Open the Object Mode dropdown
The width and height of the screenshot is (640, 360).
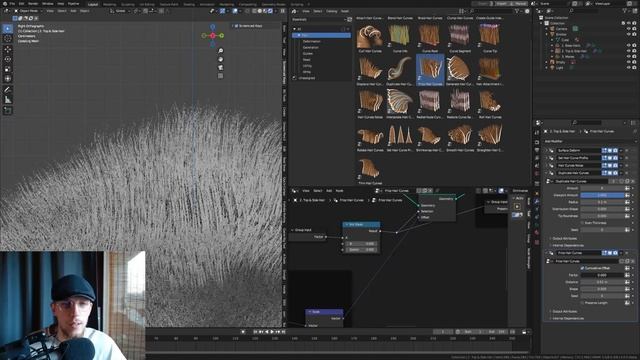tap(29, 11)
